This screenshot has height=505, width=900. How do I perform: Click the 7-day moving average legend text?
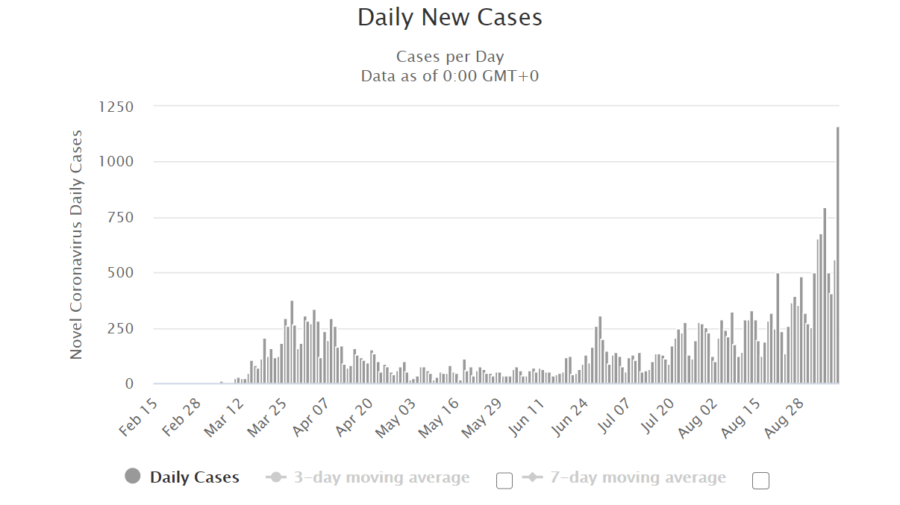[637, 477]
